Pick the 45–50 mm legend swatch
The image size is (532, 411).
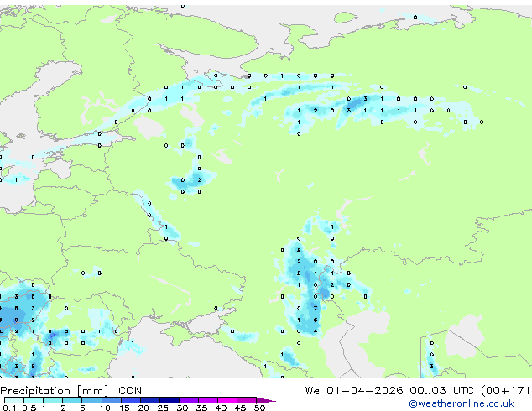(247, 400)
